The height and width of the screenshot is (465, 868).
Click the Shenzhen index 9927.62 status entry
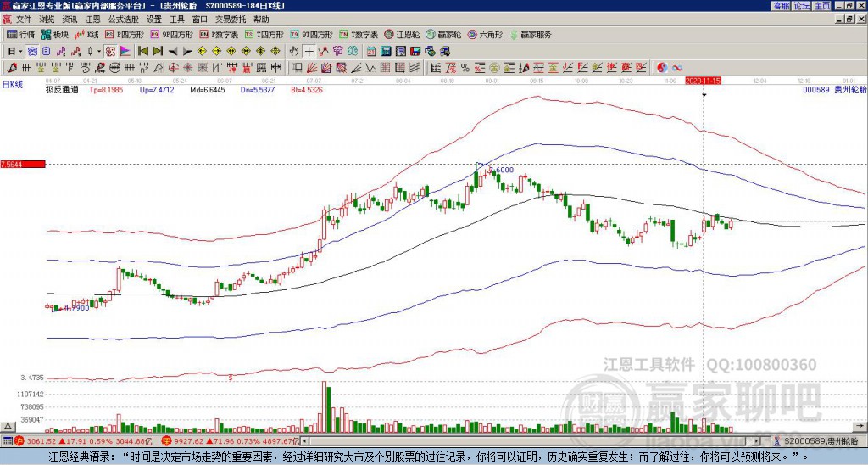coord(230,442)
